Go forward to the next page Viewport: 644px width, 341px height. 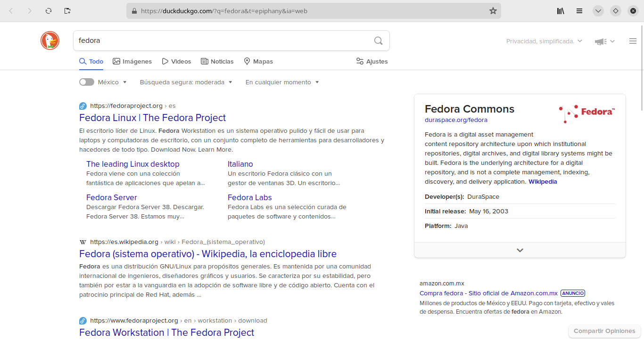coord(30,11)
